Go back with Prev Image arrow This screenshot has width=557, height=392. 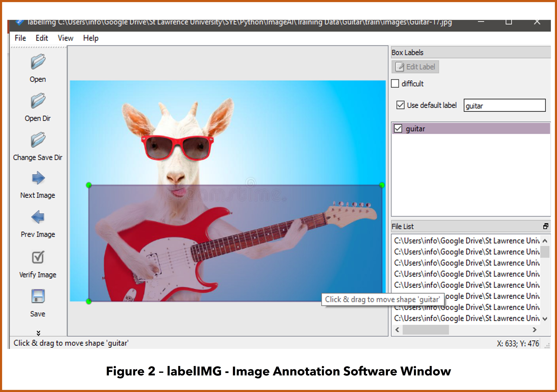coord(38,217)
